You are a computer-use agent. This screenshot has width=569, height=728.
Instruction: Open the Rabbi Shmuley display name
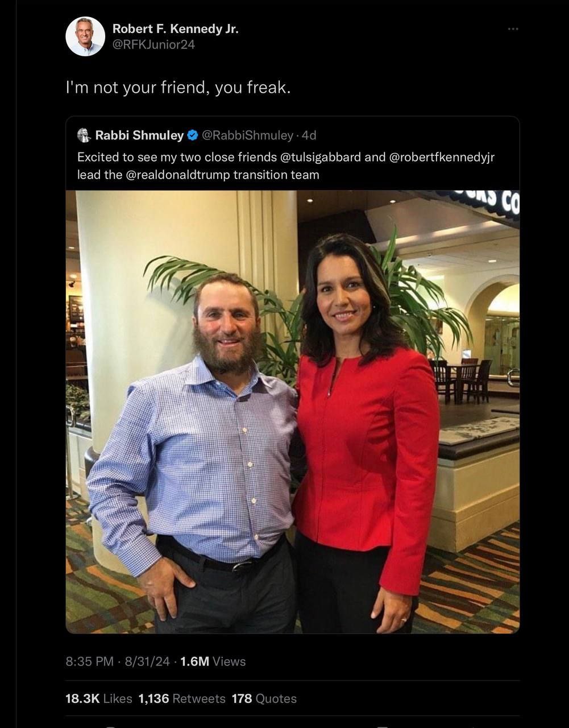pos(139,135)
